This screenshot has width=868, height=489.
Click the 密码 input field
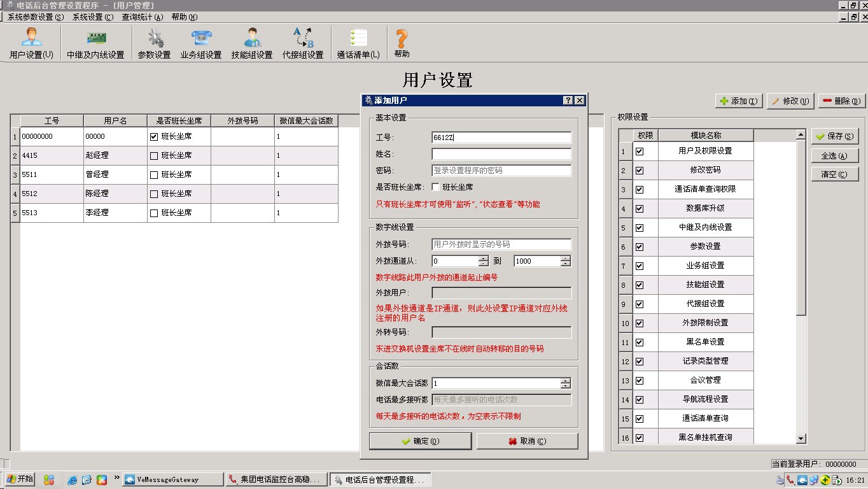[x=501, y=171]
